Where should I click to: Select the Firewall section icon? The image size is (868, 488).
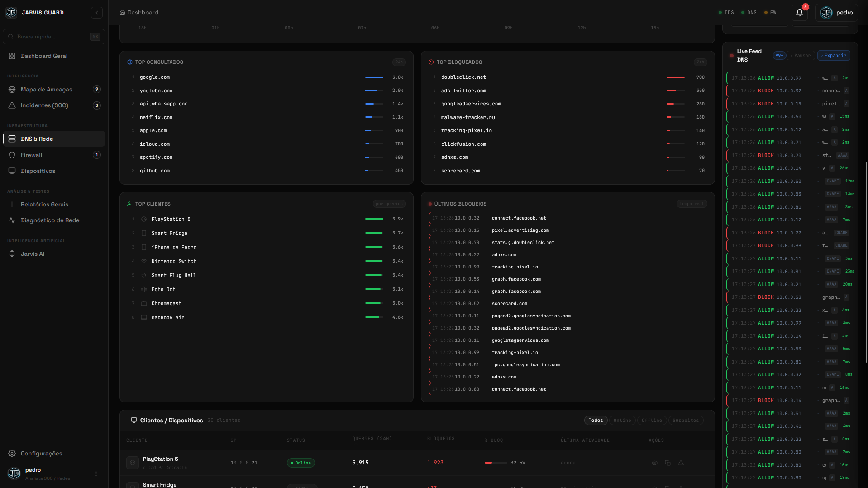12,155
